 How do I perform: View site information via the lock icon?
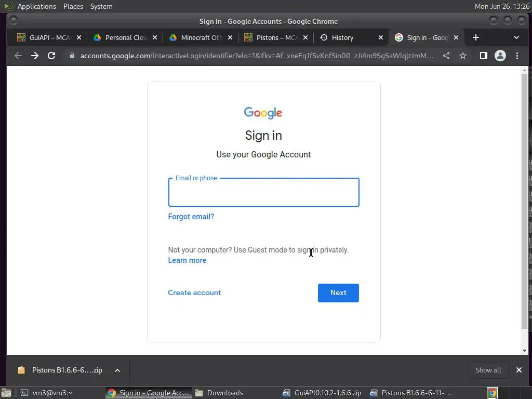coord(72,56)
